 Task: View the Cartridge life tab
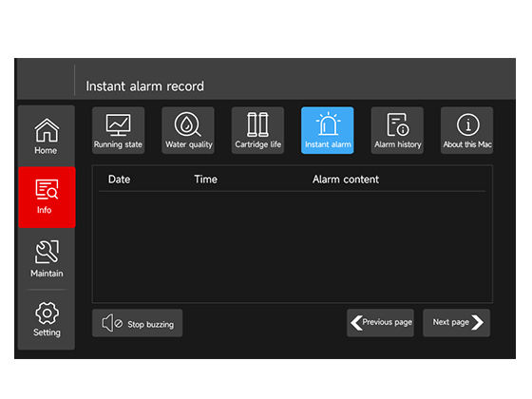point(257,130)
